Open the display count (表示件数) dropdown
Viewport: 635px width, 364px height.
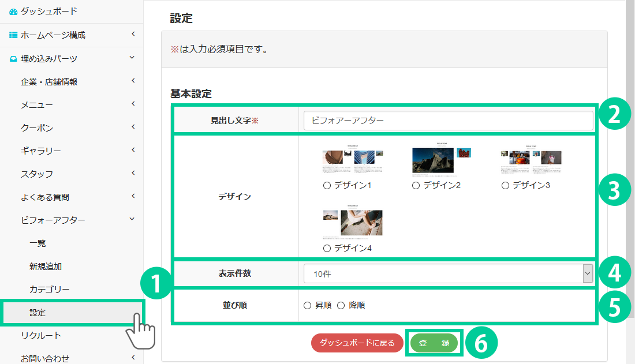point(448,274)
